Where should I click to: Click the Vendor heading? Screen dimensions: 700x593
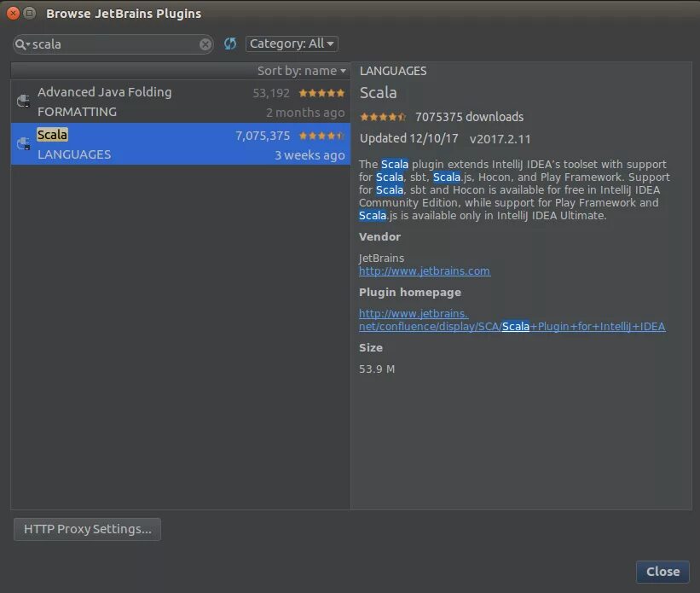[379, 237]
